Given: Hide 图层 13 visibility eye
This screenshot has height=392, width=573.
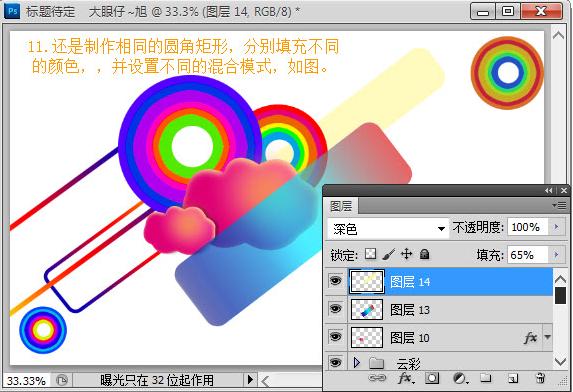Looking at the screenshot, I should click(335, 309).
